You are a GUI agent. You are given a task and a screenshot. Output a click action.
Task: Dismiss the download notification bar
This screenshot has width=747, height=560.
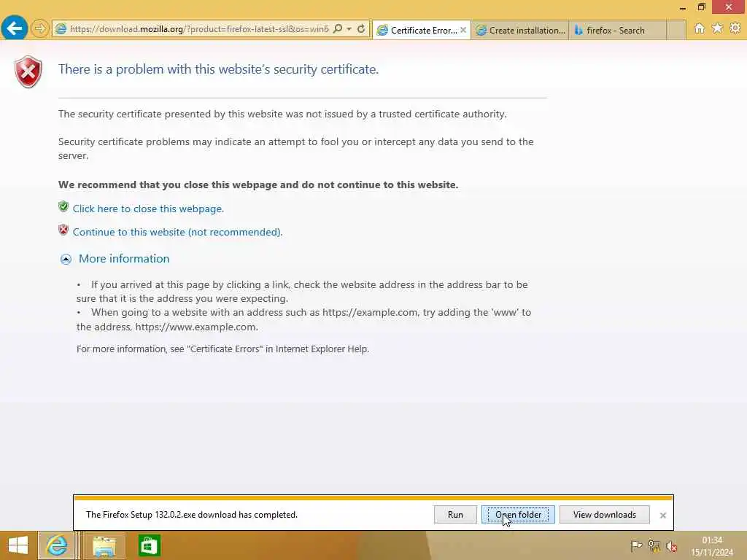point(662,516)
